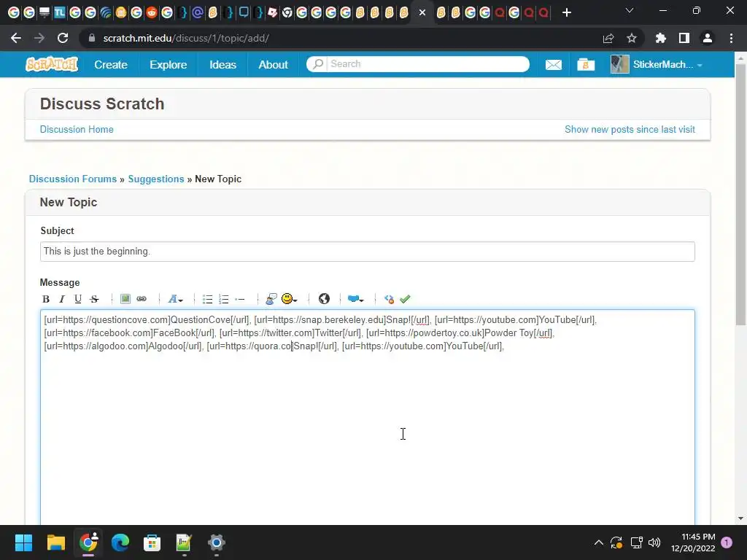Add a list item with the dash icon
Image resolution: width=747 pixels, height=560 pixels.
click(239, 299)
